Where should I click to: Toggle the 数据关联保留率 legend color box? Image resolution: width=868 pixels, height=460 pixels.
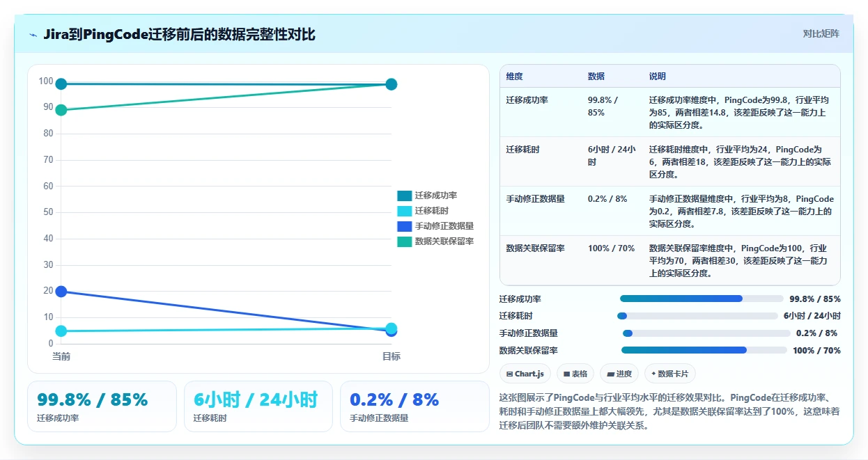tap(404, 241)
